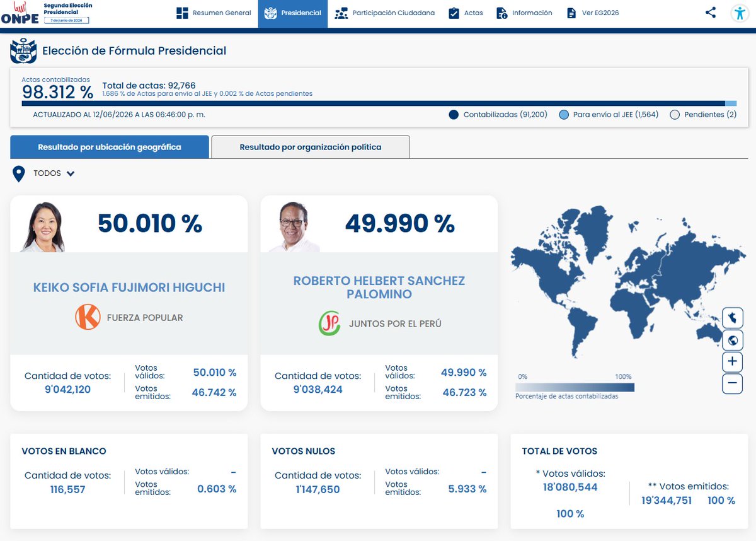The width and height of the screenshot is (756, 541).
Task: Click the Segunda Elección Presidencial header text
Action: (67, 8)
